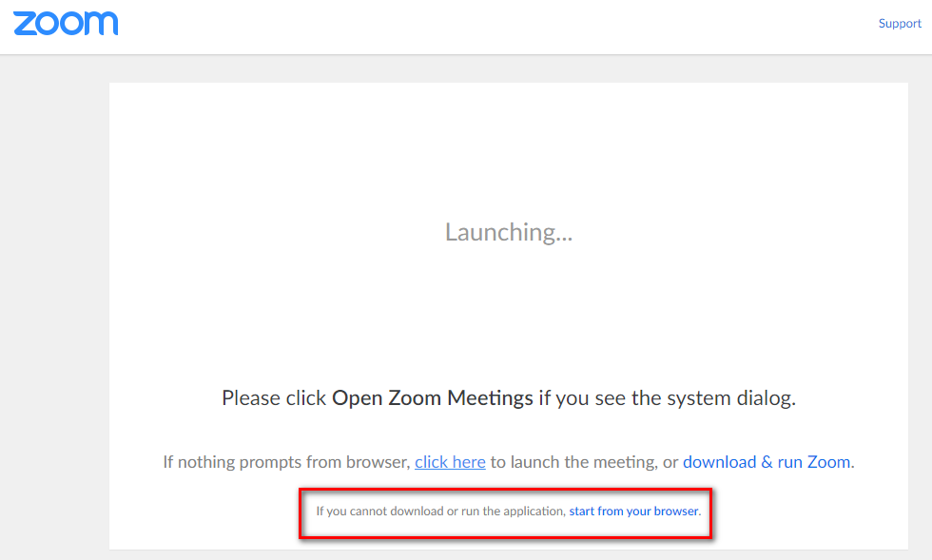Image resolution: width=932 pixels, height=560 pixels.
Task: Click blank white space above "Launching..."
Action: [508, 143]
